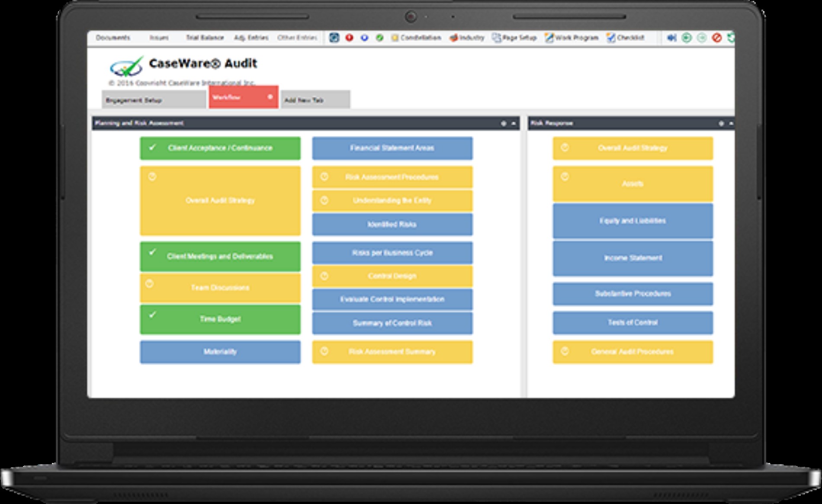Open Risk Assessment Summary
Screen dimensions: 822x504
point(392,352)
